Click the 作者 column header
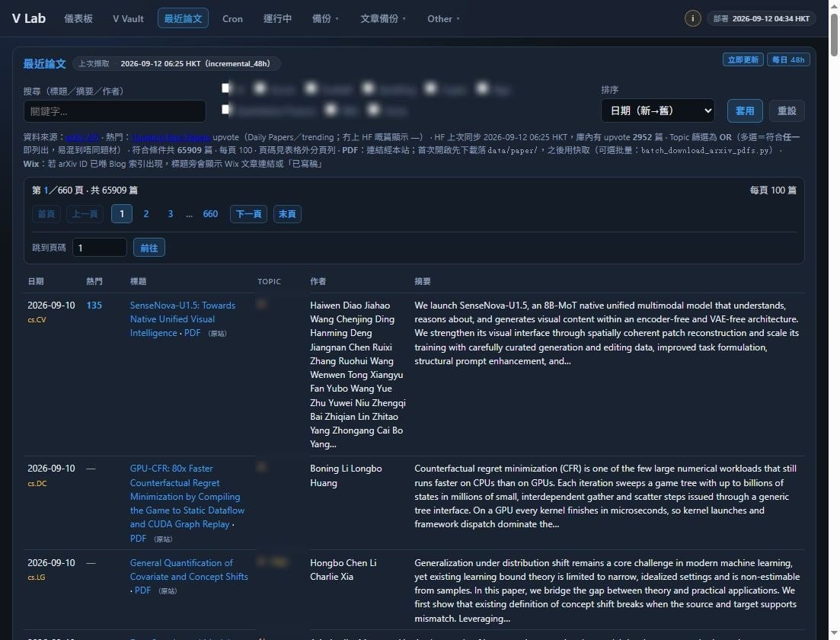The image size is (840, 640). point(318,281)
